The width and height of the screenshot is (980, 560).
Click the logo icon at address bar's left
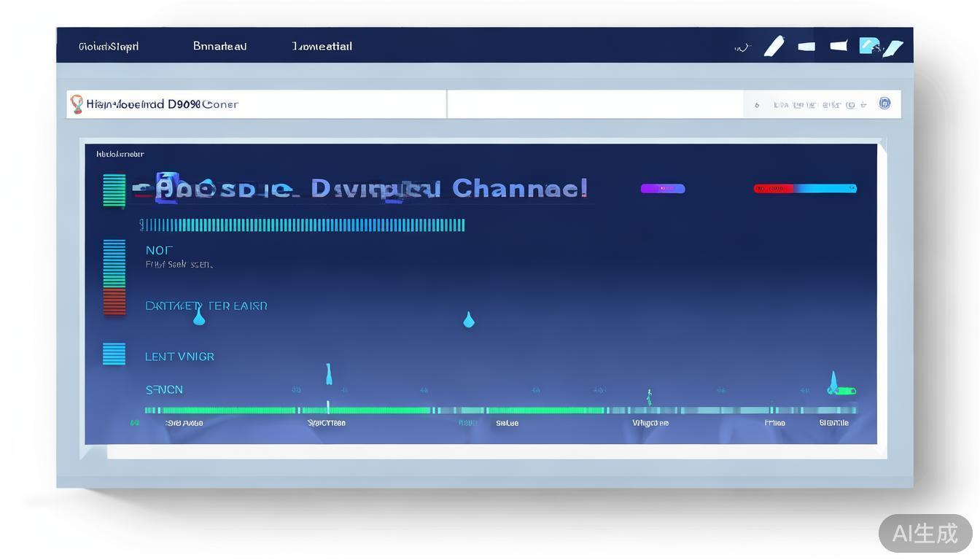click(x=77, y=104)
